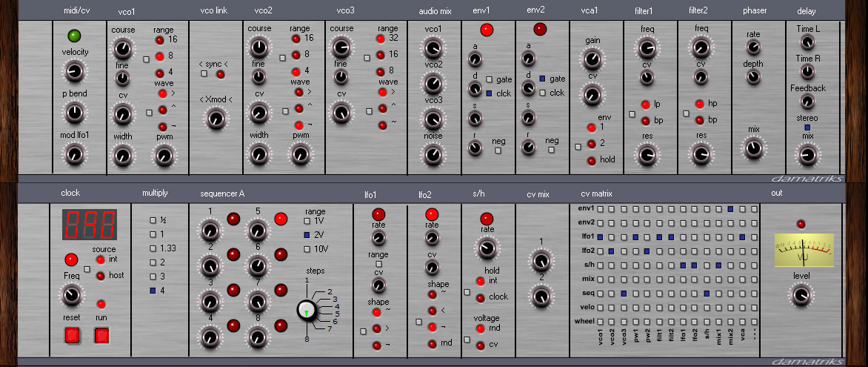Select vco3 range 32 LED
This screenshot has height=367, width=868.
(380, 39)
